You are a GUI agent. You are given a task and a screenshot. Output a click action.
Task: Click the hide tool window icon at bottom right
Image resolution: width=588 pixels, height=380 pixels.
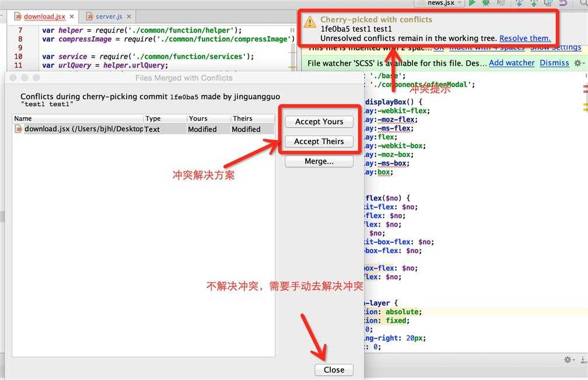(583, 360)
